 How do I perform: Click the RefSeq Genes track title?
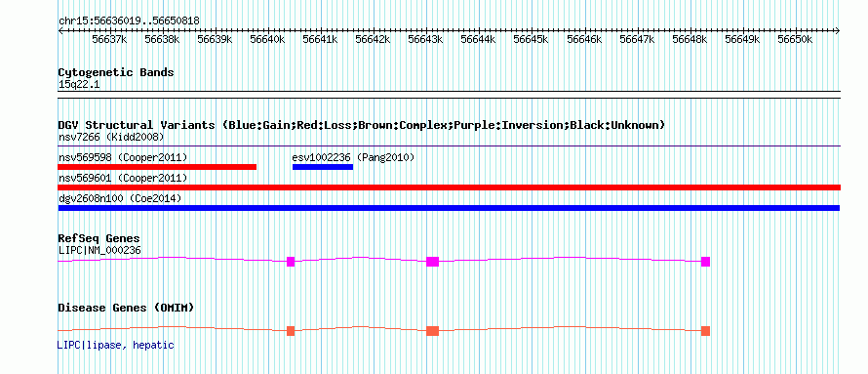pyautogui.click(x=99, y=238)
